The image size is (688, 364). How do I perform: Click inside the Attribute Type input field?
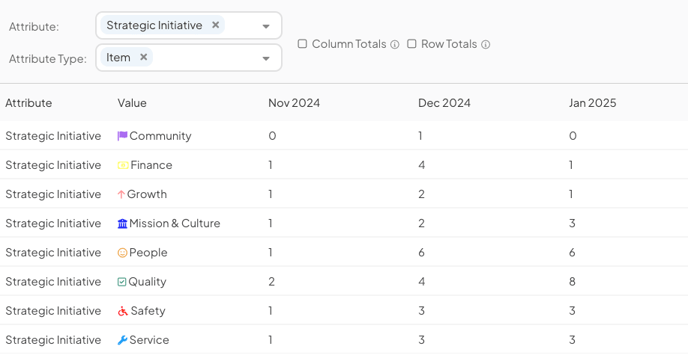tap(205, 57)
